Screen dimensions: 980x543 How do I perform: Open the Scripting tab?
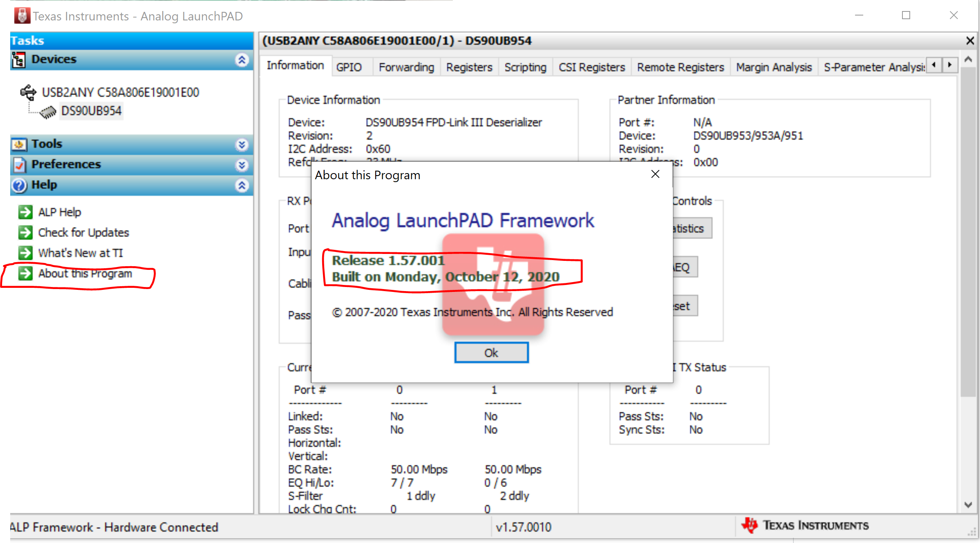[x=525, y=67]
